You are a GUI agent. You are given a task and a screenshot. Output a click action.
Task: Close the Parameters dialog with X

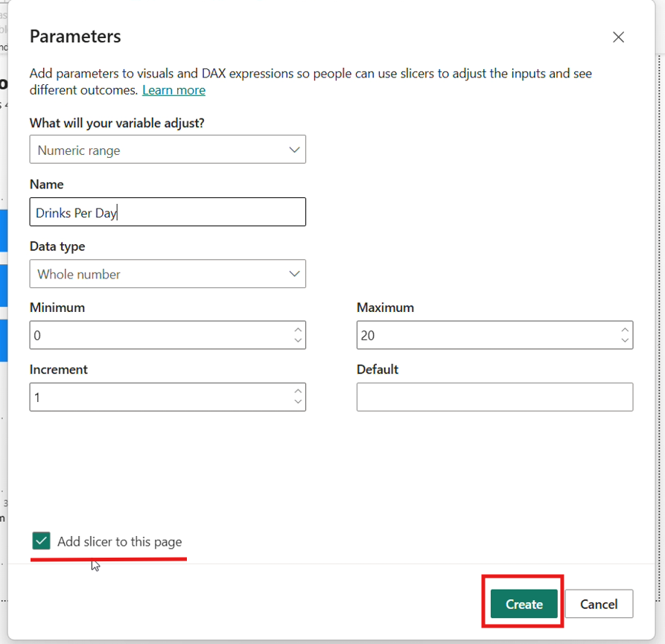(x=618, y=37)
